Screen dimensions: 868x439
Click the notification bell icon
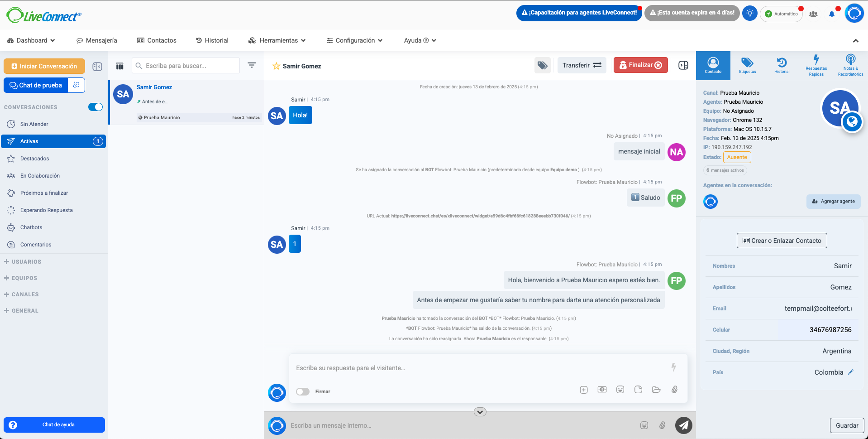click(831, 14)
